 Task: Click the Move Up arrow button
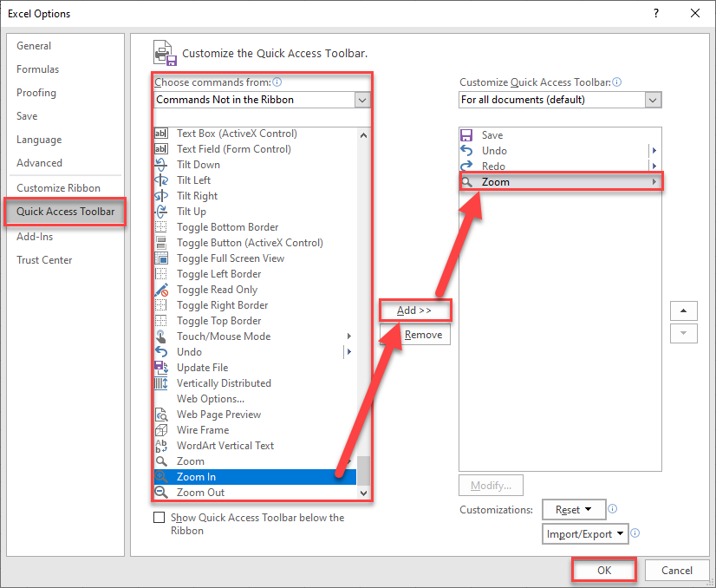(x=684, y=310)
